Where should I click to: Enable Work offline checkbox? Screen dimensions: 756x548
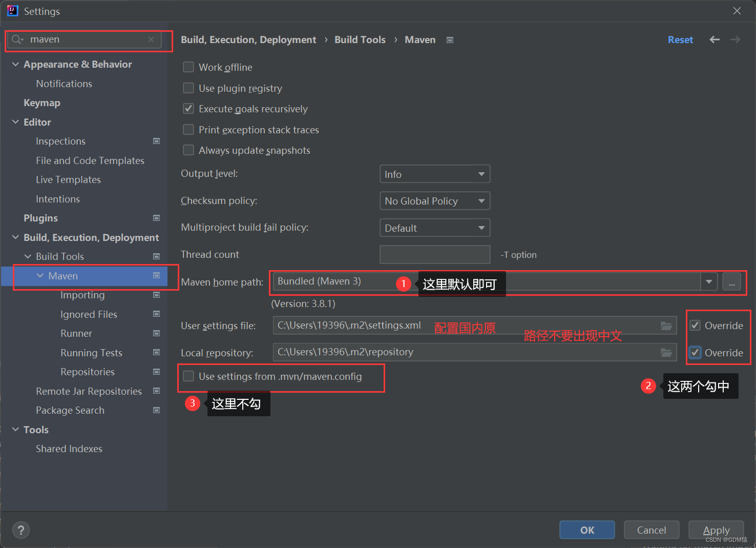click(x=188, y=67)
